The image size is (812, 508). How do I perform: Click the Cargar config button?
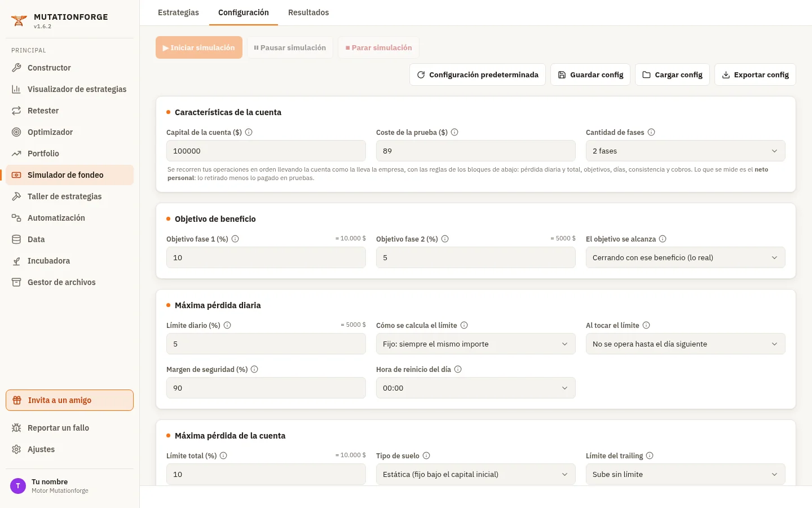(673, 75)
